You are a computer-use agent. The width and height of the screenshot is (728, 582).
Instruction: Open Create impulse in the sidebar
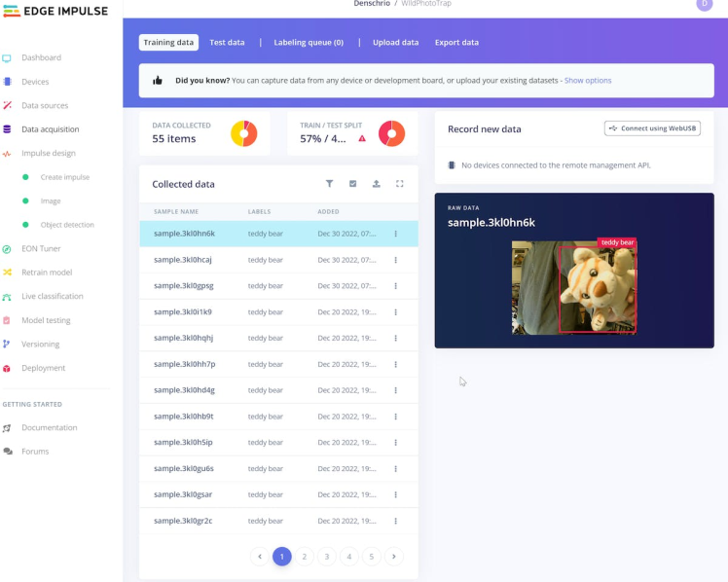pyautogui.click(x=65, y=177)
